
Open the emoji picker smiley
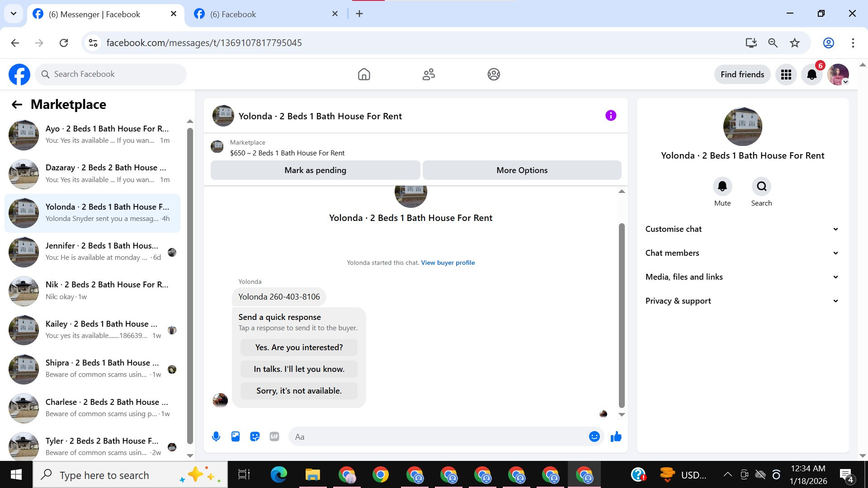(594, 436)
